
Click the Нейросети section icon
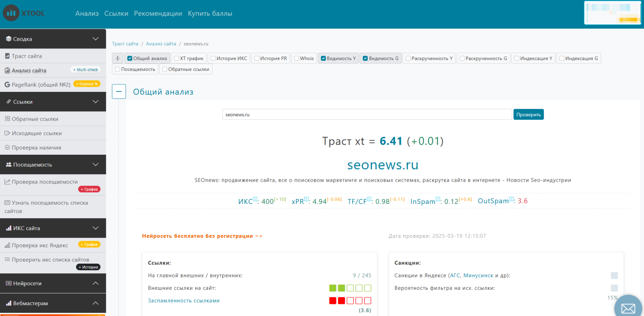[8, 283]
